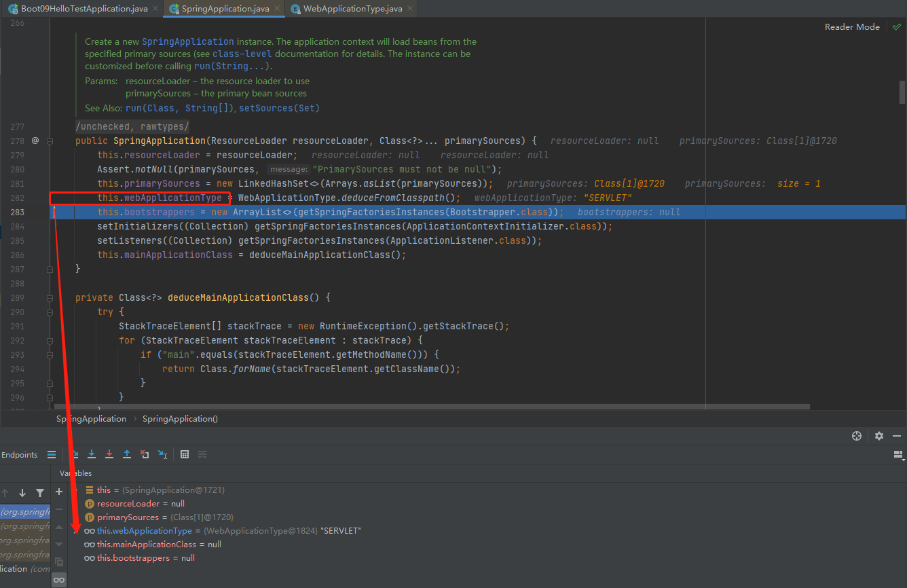Click 'deduceMainApplicationClass()' call on line 286
This screenshot has height=588, width=907.
coord(325,255)
